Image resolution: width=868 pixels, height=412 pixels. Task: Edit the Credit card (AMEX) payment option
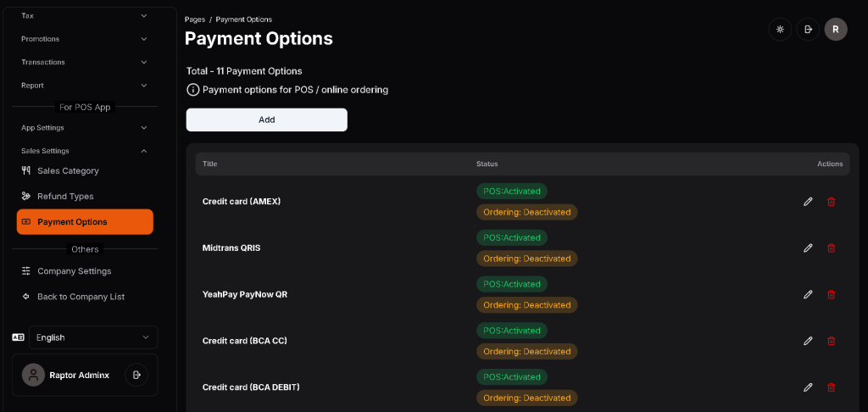pos(808,202)
